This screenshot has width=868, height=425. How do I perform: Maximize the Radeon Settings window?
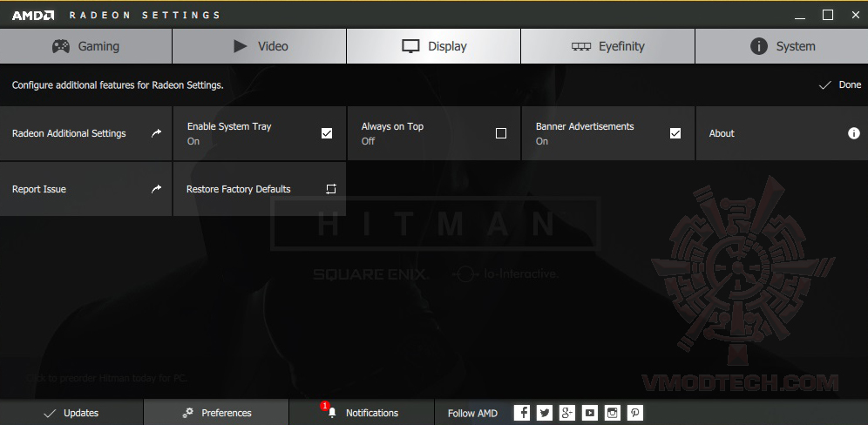pyautogui.click(x=828, y=15)
